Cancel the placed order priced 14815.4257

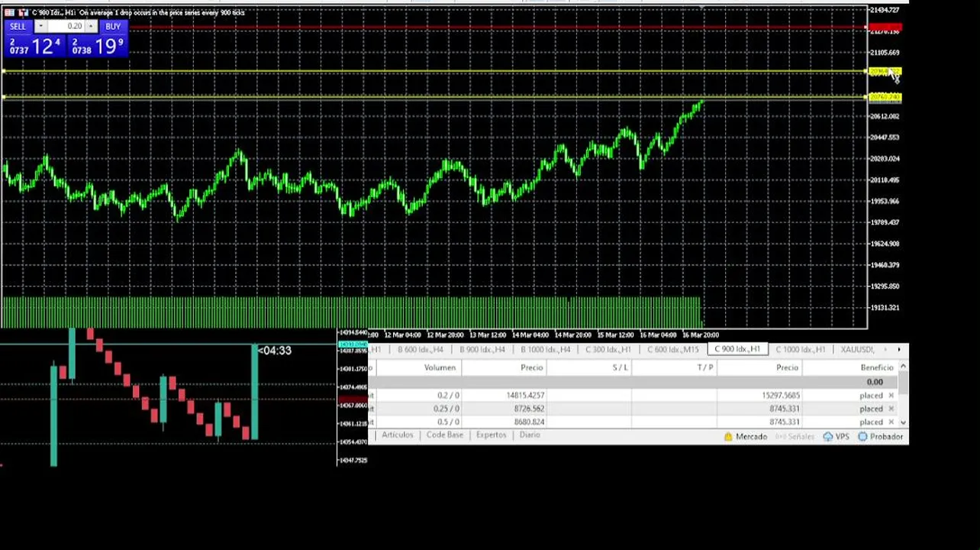(x=891, y=396)
